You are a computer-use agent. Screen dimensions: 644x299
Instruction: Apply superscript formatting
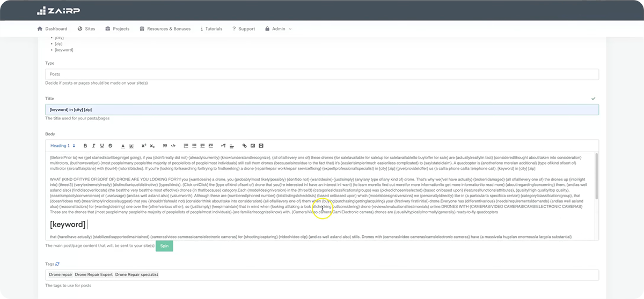pyautogui.click(x=144, y=146)
